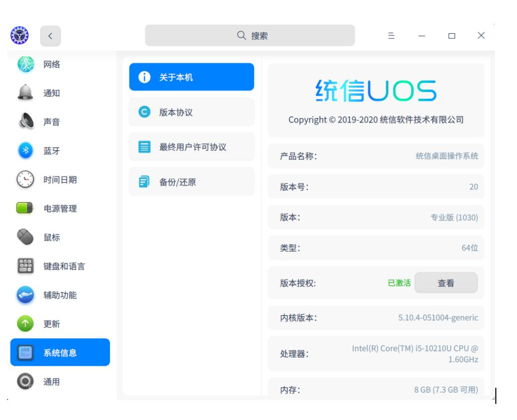517x420 pixels.
Task: Select the 关于本机 tab
Action: point(191,77)
